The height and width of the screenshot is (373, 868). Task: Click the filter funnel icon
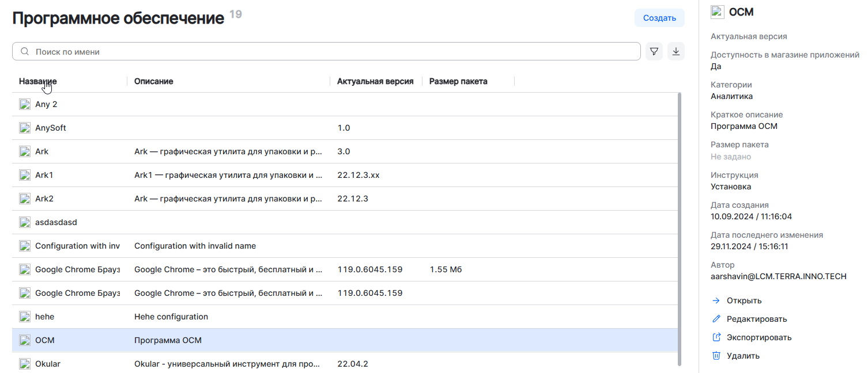(654, 52)
